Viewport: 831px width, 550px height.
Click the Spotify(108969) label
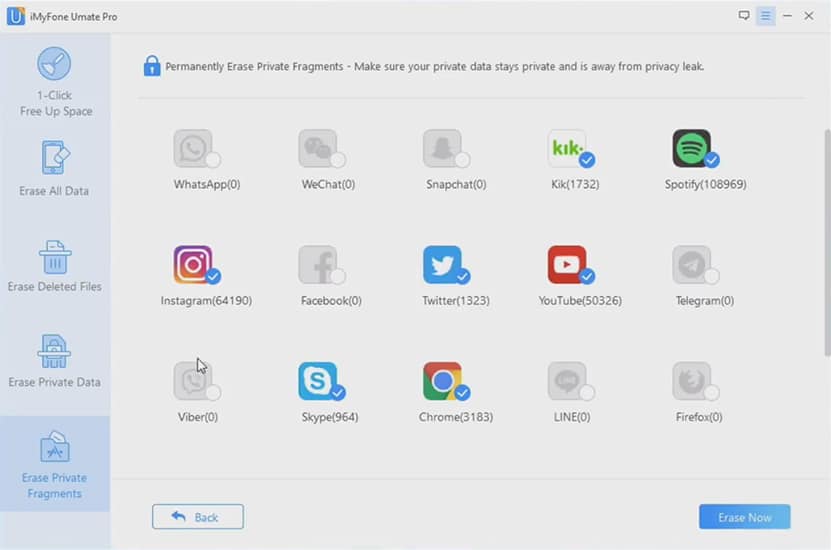click(705, 184)
